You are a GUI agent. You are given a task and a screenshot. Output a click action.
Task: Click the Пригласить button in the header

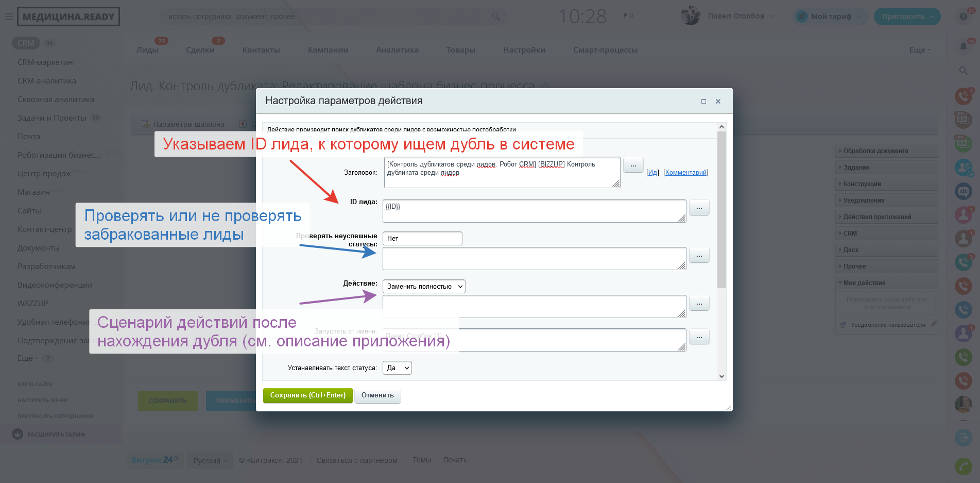click(x=907, y=16)
